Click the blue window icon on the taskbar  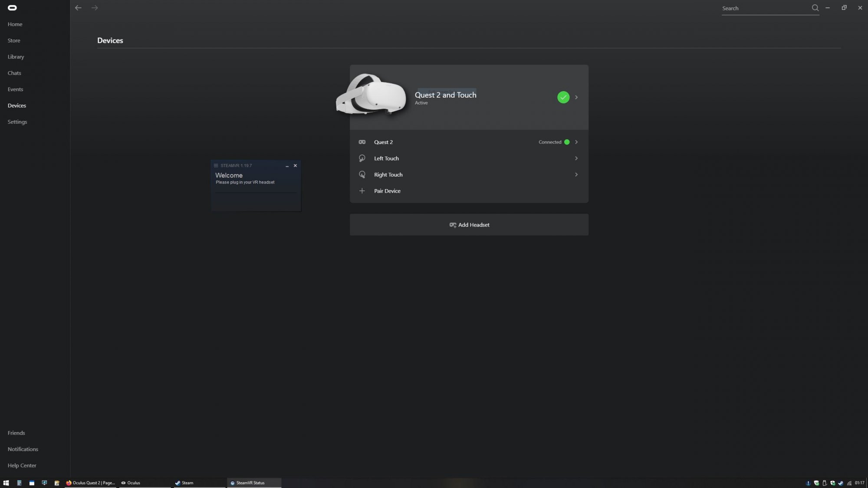point(32,483)
